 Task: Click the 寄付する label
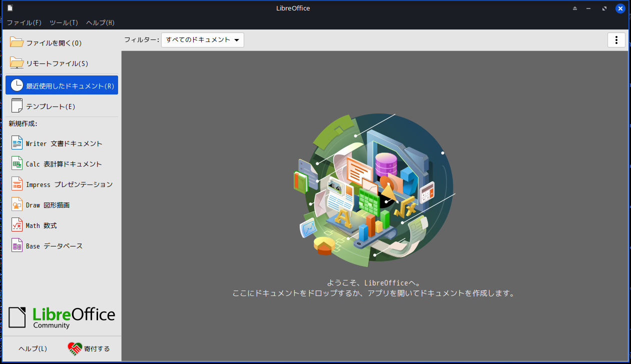(97, 348)
